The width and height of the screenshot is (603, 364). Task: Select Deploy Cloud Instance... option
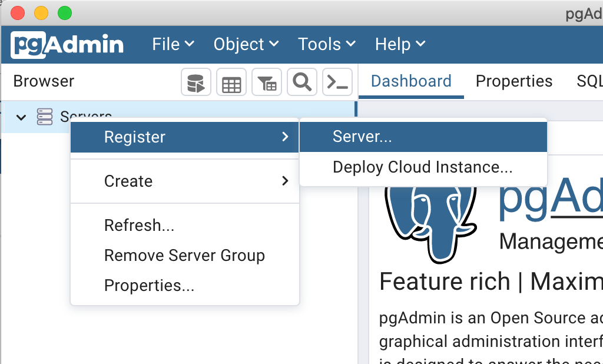point(422,167)
